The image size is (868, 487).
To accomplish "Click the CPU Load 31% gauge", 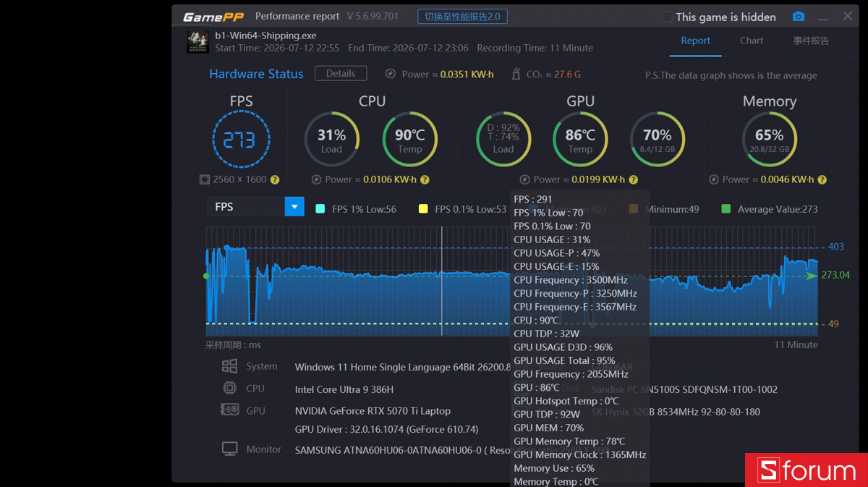I will [331, 139].
